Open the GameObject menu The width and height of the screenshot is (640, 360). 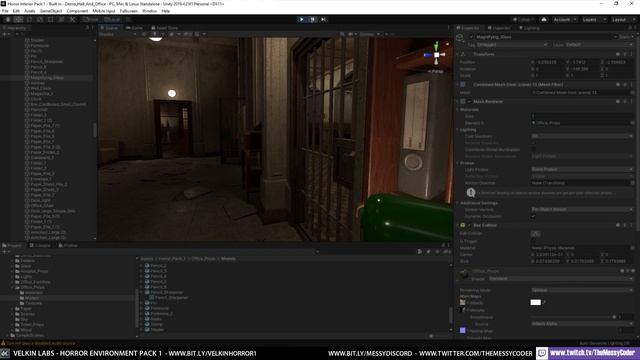point(51,11)
